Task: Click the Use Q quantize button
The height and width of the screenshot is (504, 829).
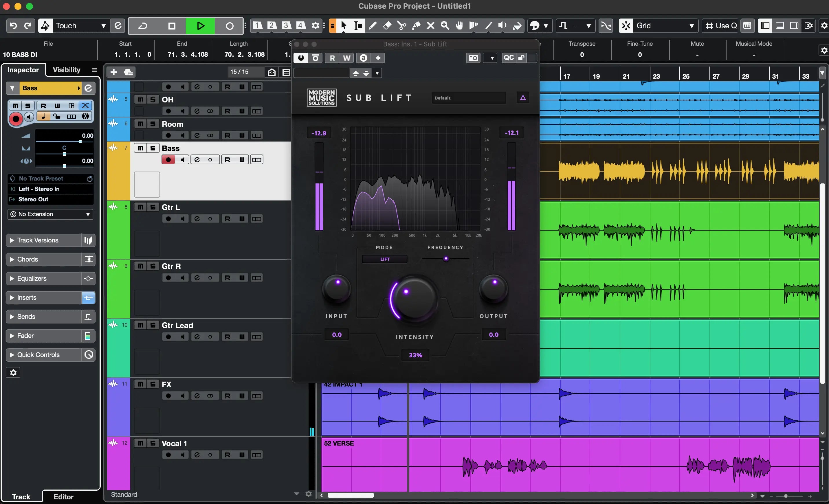Action: click(x=721, y=26)
